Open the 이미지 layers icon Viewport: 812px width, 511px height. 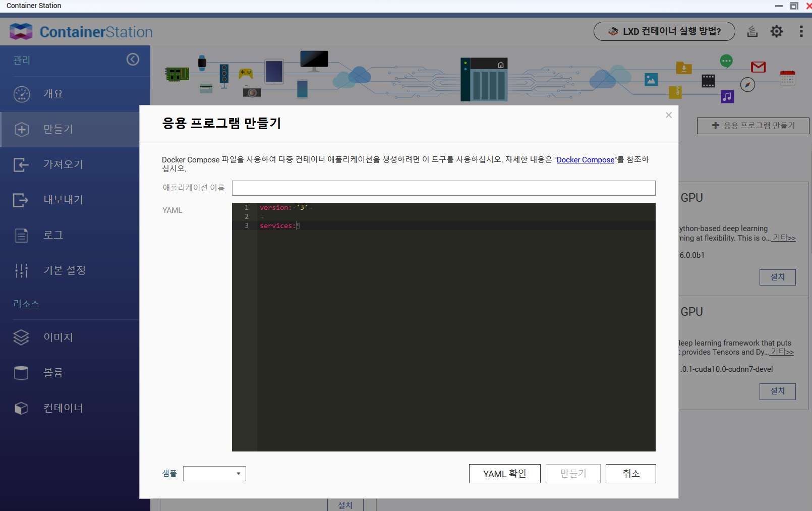[21, 337]
